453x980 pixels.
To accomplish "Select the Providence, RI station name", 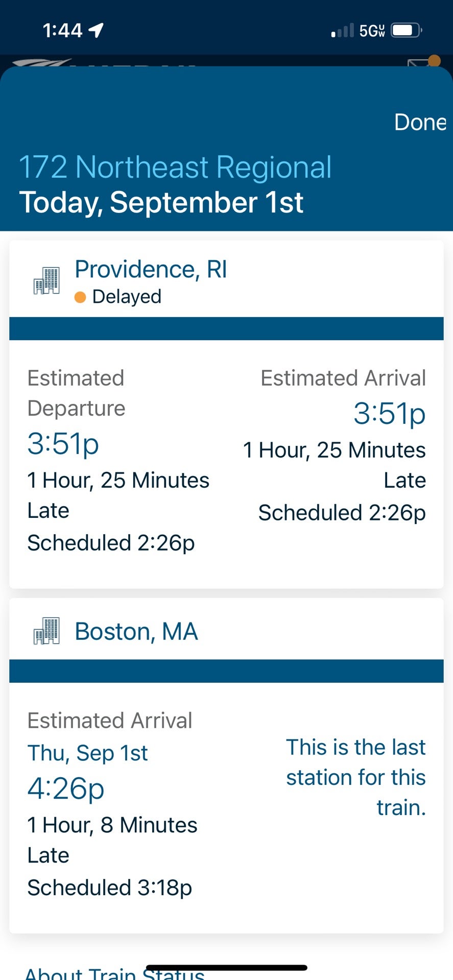I will 151,269.
